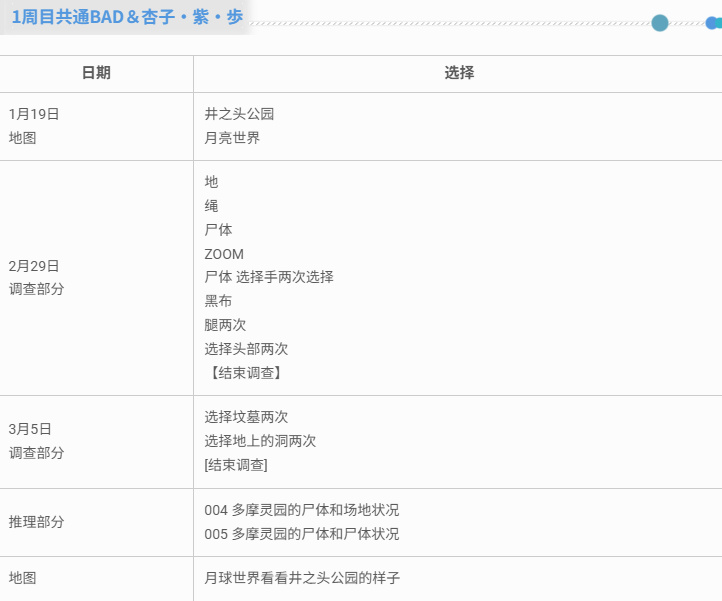722x601 pixels.
Task: Select the 日期 column header
Action: (96, 73)
